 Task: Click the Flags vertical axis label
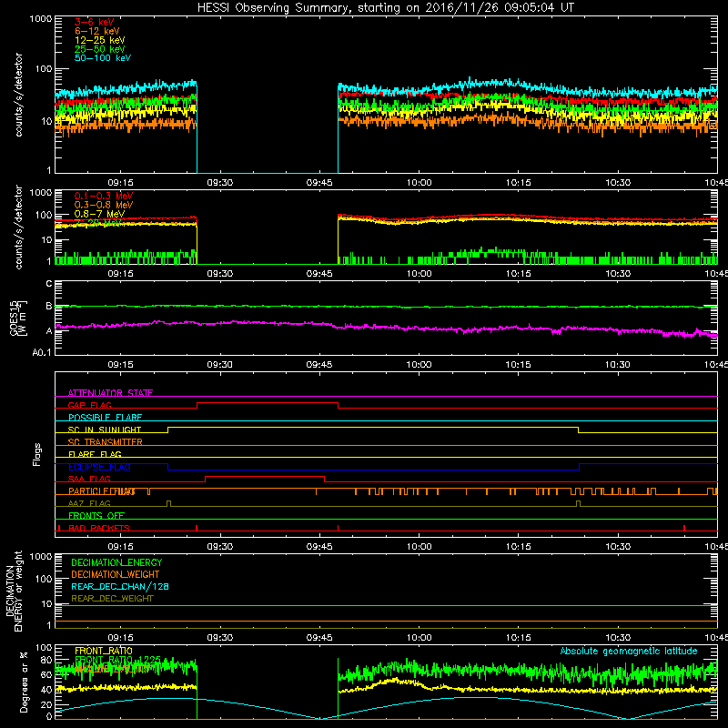pyautogui.click(x=36, y=454)
